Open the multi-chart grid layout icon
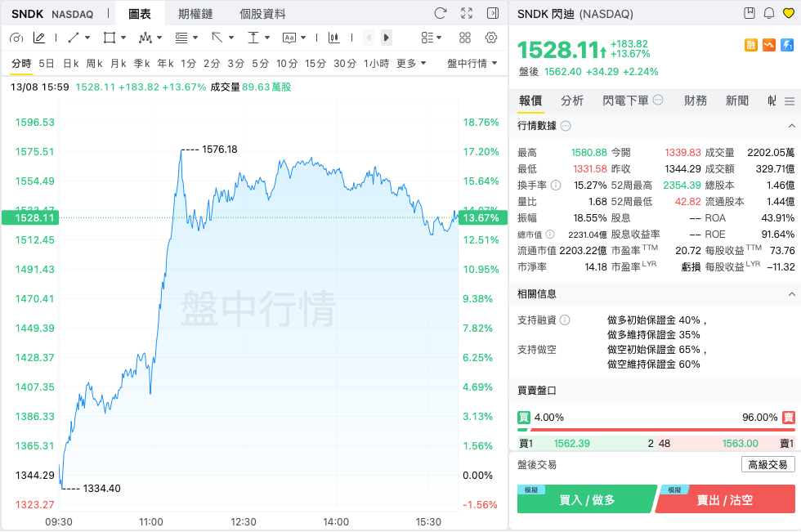The height and width of the screenshot is (532, 801). (x=465, y=38)
